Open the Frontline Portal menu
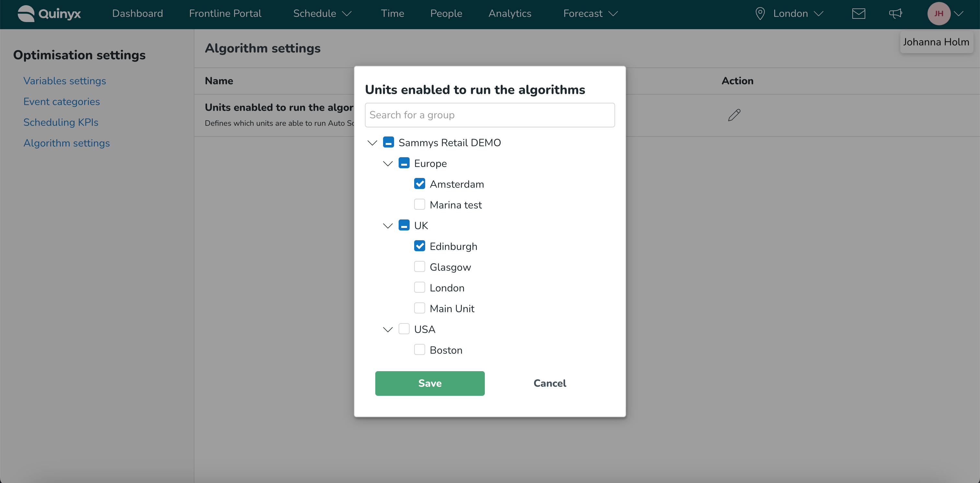This screenshot has height=483, width=980. (225, 14)
